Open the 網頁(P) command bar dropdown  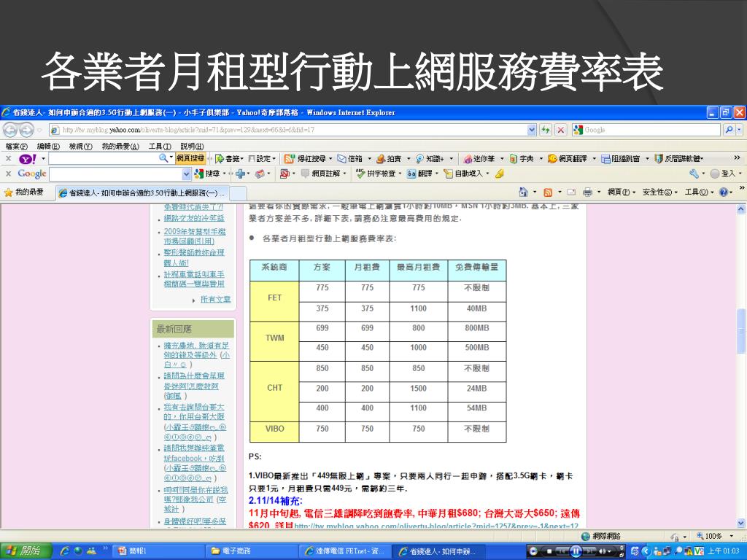622,192
